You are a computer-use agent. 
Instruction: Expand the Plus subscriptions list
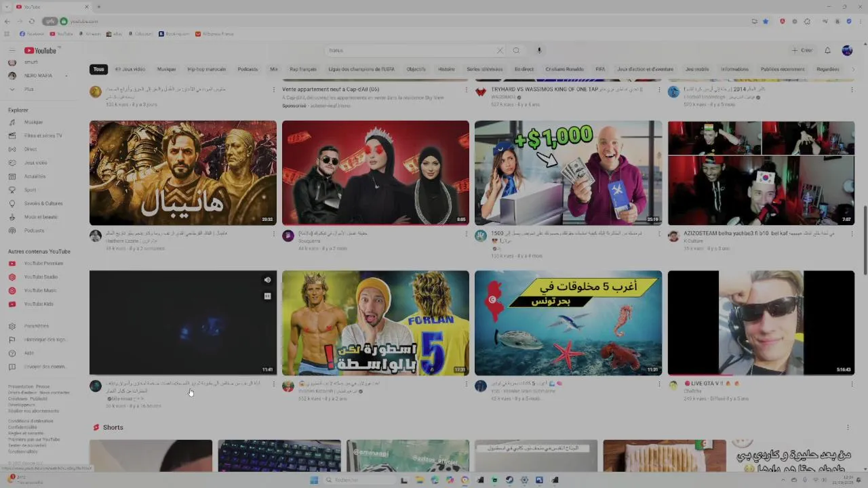pyautogui.click(x=29, y=89)
